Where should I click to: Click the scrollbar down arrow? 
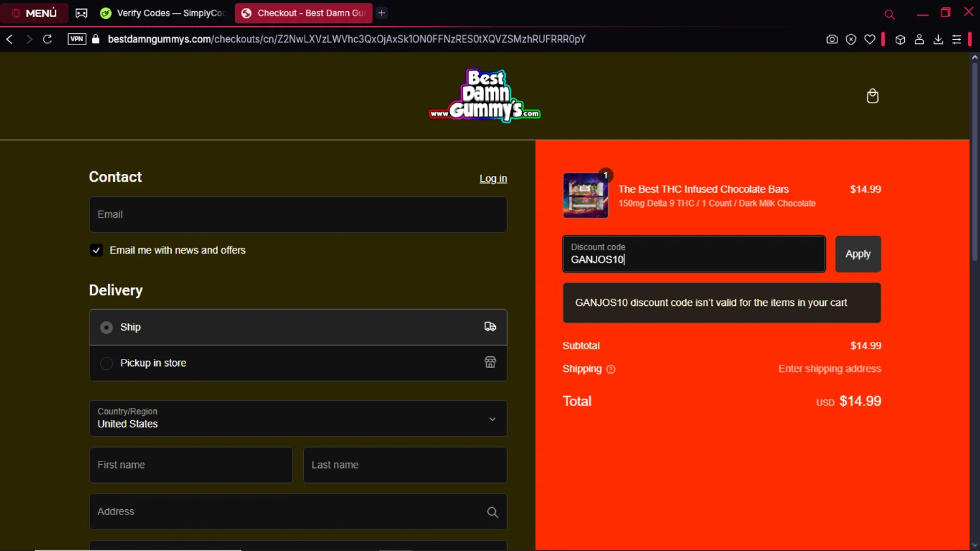point(974,545)
